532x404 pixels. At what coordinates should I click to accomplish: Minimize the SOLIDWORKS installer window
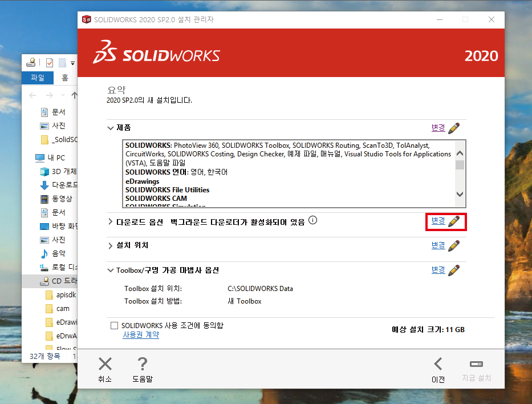tap(440, 20)
